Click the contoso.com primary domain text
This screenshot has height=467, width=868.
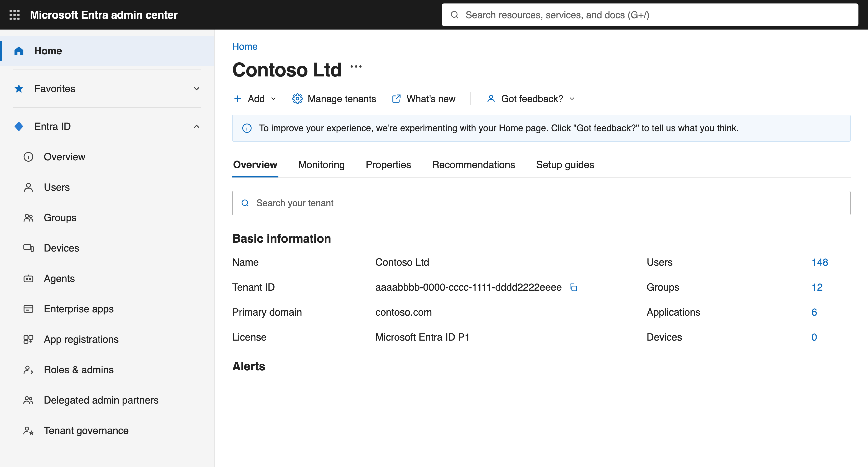403,312
